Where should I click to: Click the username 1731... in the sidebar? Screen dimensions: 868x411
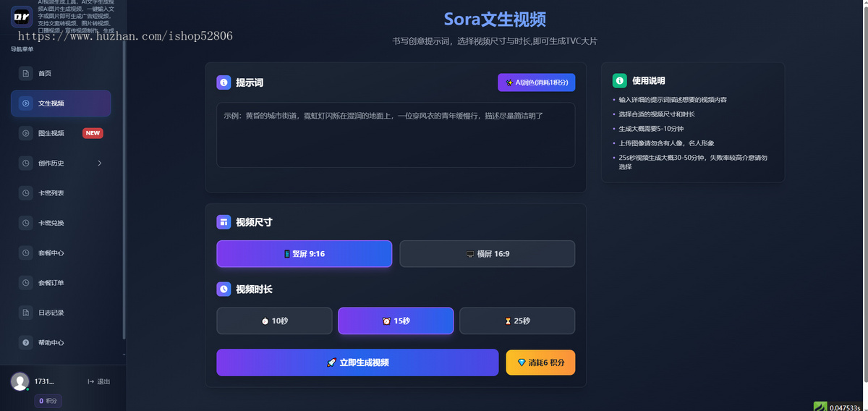45,381
